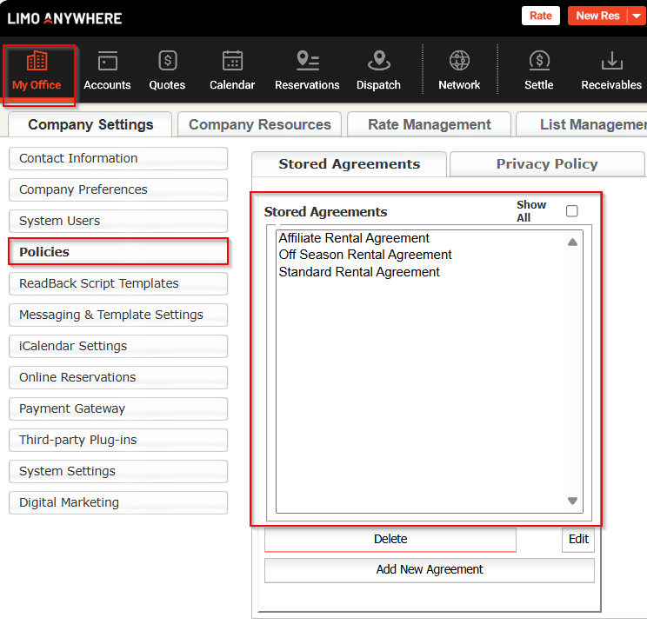Screen dimensions: 647x644
Task: Click the Add New Agreement button
Action: [x=430, y=570]
